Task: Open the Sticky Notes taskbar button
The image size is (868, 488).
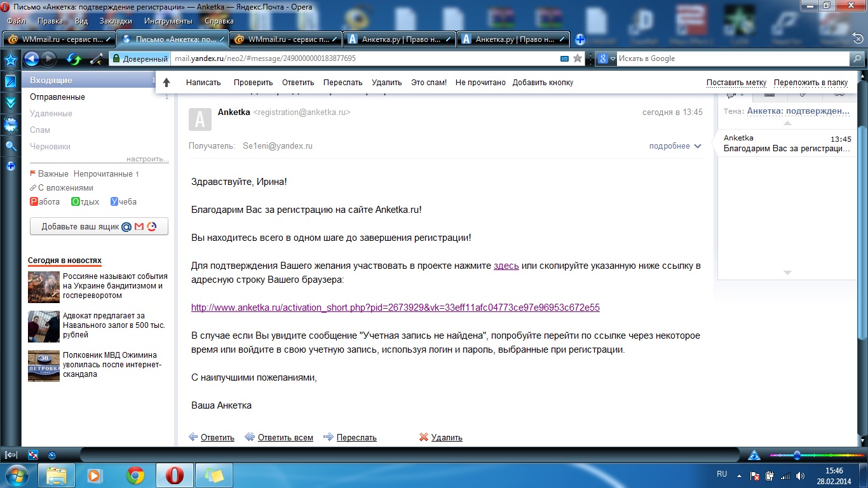Action: coord(214,475)
